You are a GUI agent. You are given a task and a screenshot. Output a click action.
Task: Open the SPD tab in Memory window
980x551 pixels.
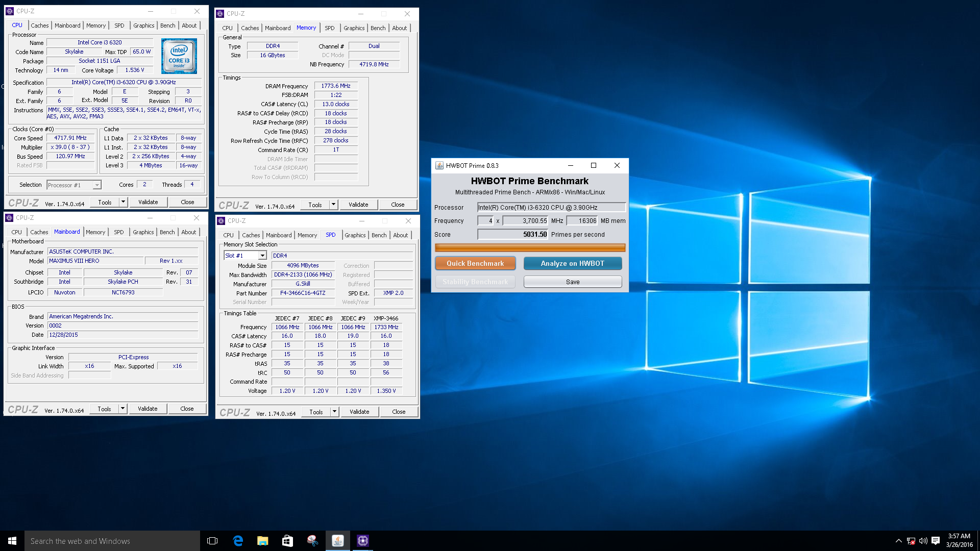[x=330, y=28]
